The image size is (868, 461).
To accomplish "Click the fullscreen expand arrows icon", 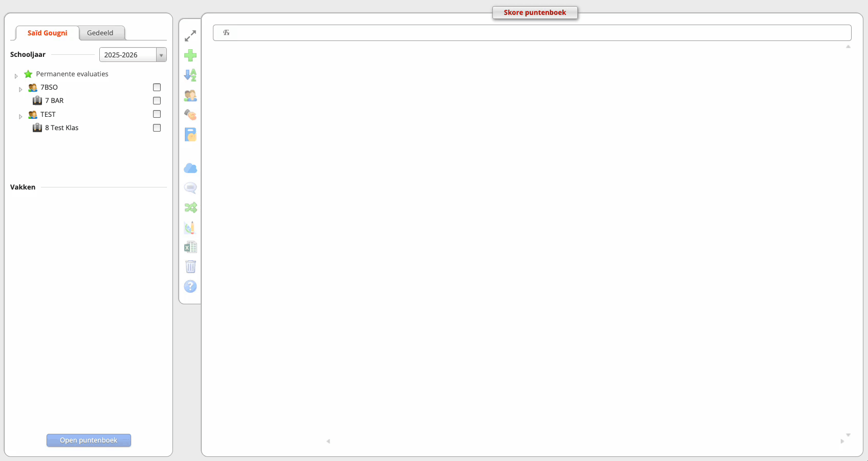I will click(190, 36).
